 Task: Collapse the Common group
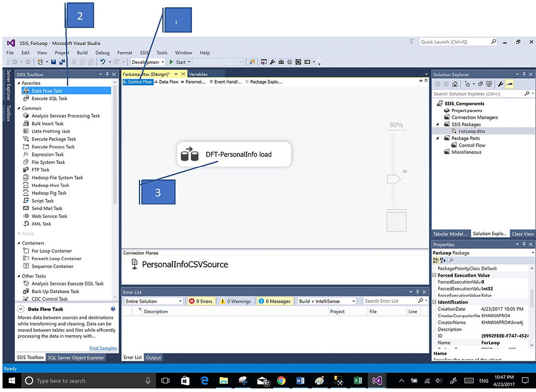pyautogui.click(x=19, y=108)
